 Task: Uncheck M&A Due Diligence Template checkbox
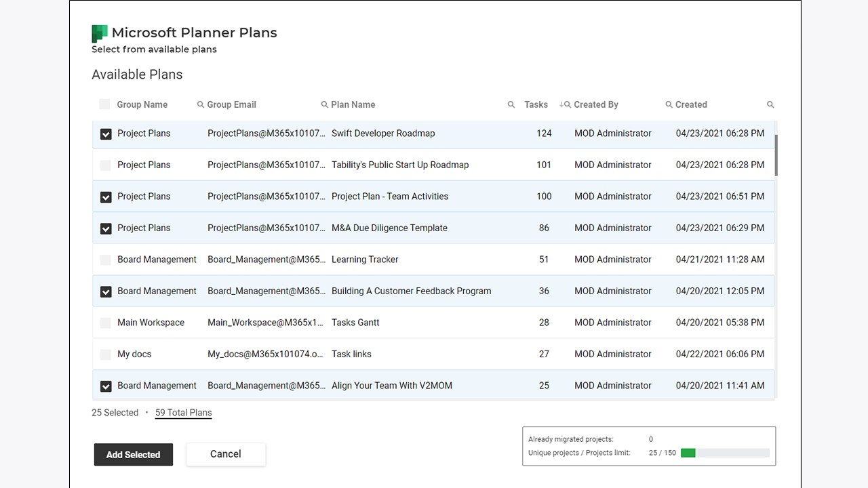[106, 228]
